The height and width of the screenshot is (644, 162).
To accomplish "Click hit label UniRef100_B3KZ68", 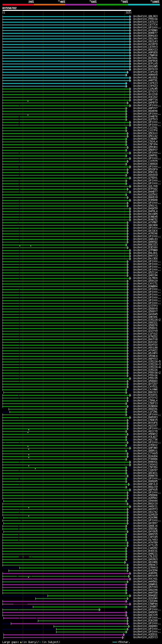I will pos(145,621).
